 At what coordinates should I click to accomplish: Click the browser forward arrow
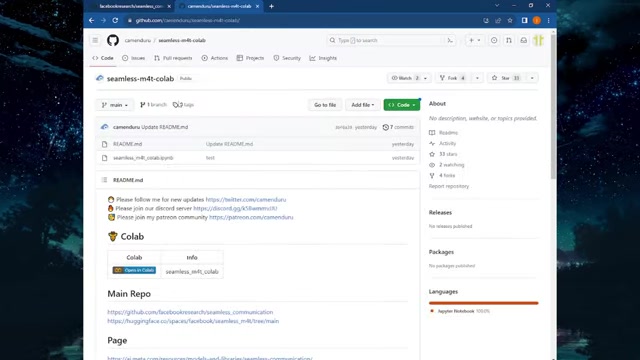point(103,20)
